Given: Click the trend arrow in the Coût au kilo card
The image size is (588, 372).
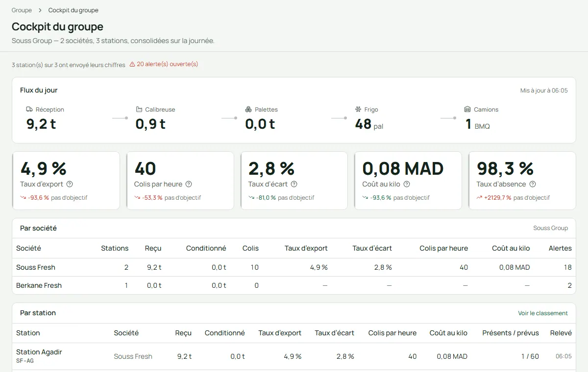Looking at the screenshot, I should pyautogui.click(x=366, y=198).
